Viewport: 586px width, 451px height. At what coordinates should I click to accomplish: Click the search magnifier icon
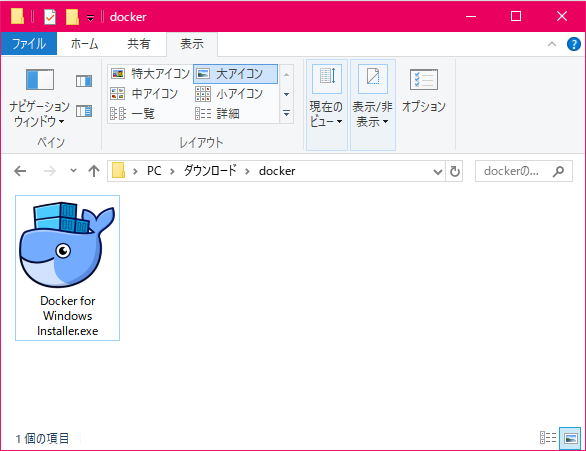(x=558, y=171)
